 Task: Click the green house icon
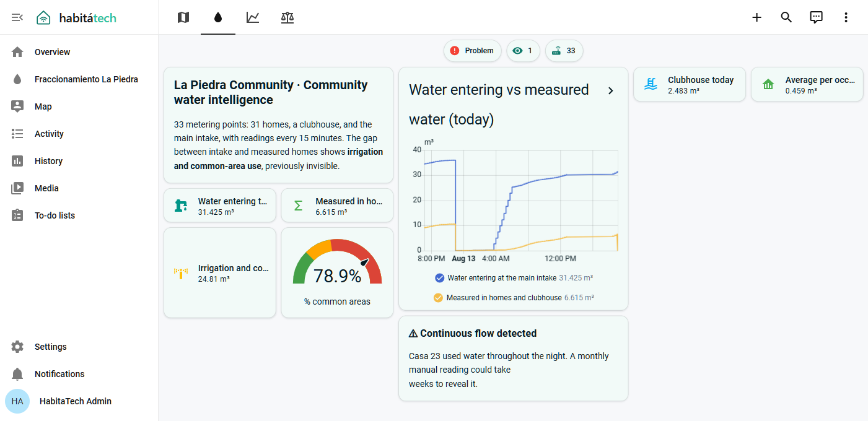(x=768, y=84)
